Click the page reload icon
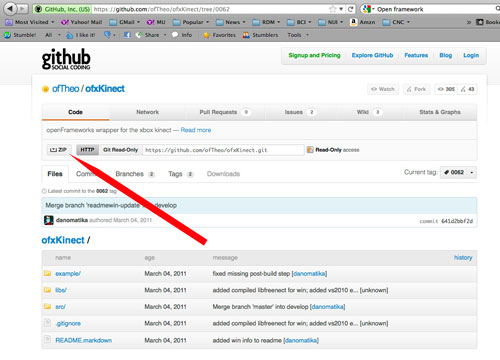The image size is (500, 360). (x=350, y=9)
